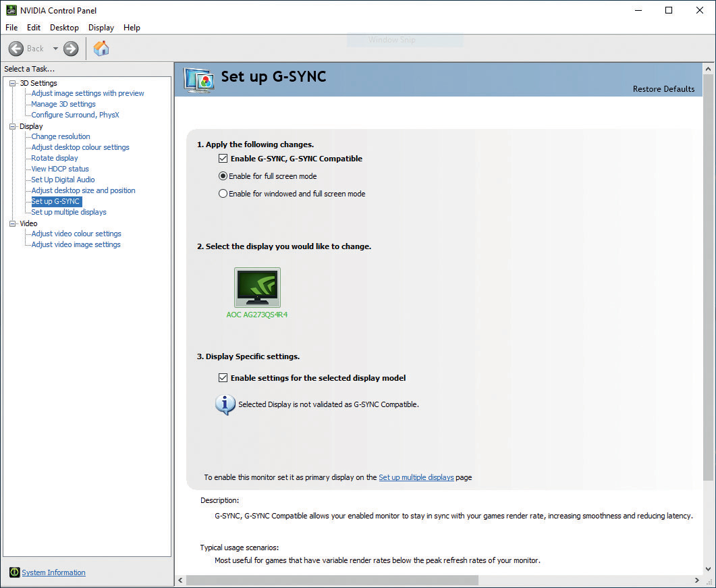Click Restore Defaults
This screenshot has width=716, height=588.
pos(663,89)
